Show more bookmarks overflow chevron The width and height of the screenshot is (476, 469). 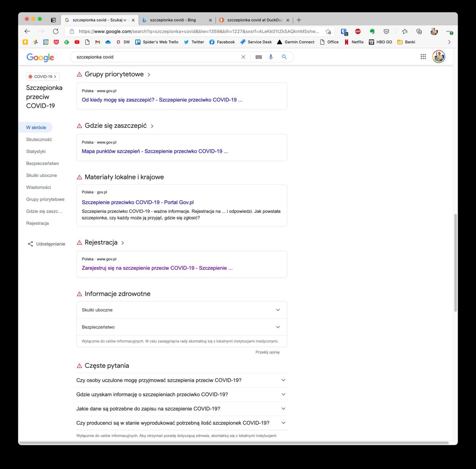click(x=449, y=42)
